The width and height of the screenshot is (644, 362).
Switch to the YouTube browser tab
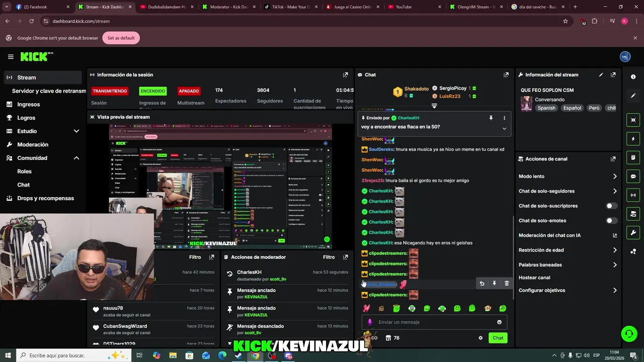click(x=415, y=7)
